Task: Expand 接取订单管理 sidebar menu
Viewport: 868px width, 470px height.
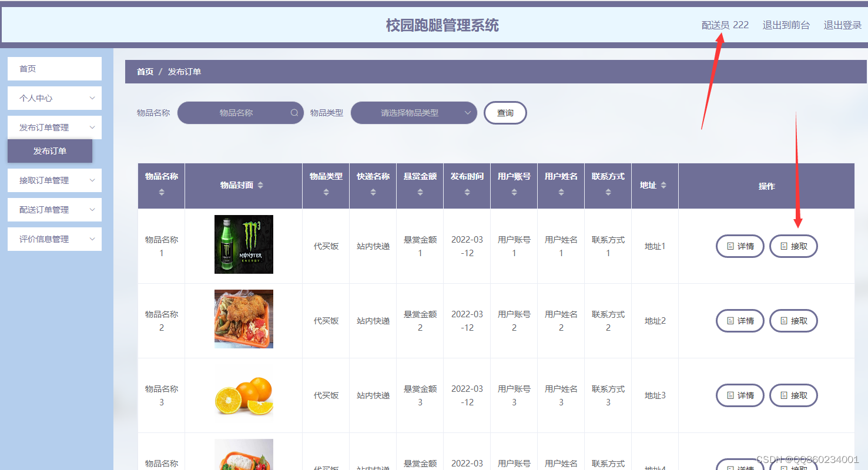Action: point(55,180)
